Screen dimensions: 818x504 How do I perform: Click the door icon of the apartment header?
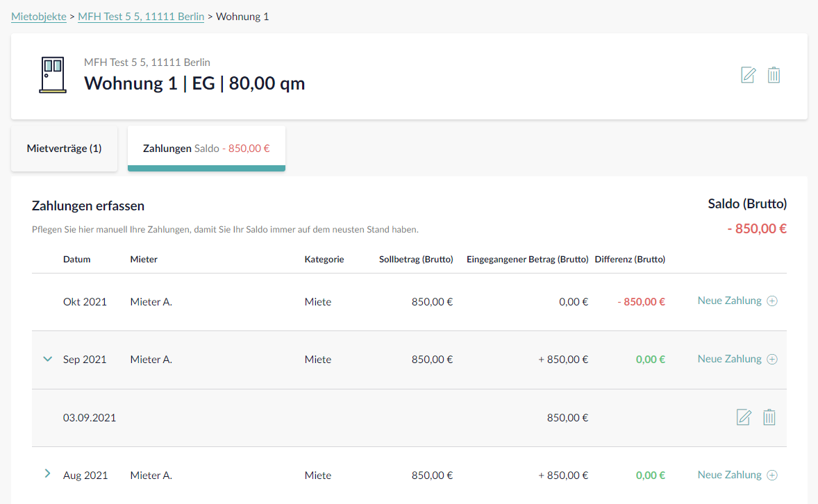[x=53, y=75]
